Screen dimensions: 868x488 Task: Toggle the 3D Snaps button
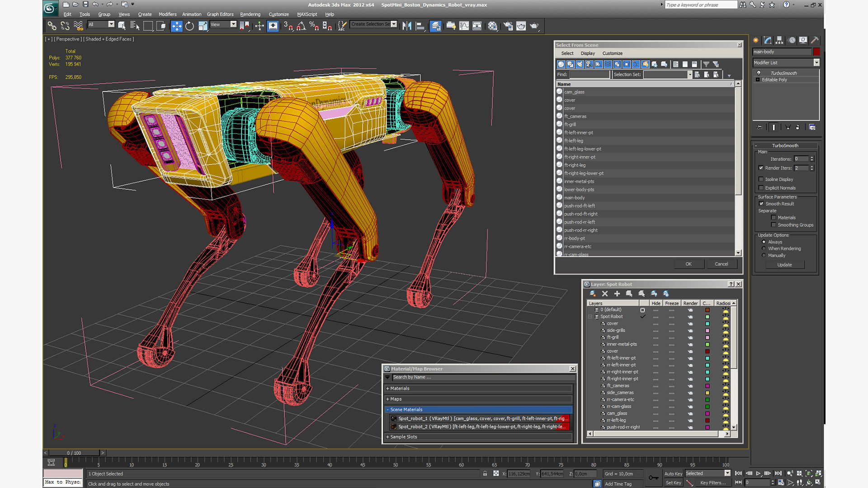pos(288,26)
